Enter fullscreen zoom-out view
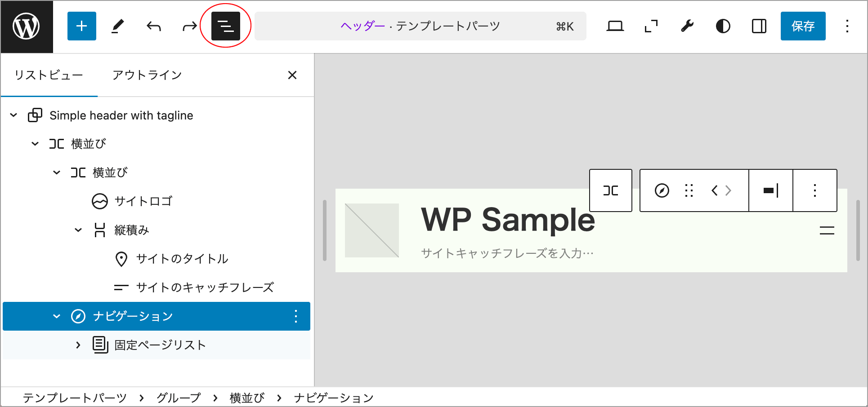The width and height of the screenshot is (868, 407). click(651, 27)
